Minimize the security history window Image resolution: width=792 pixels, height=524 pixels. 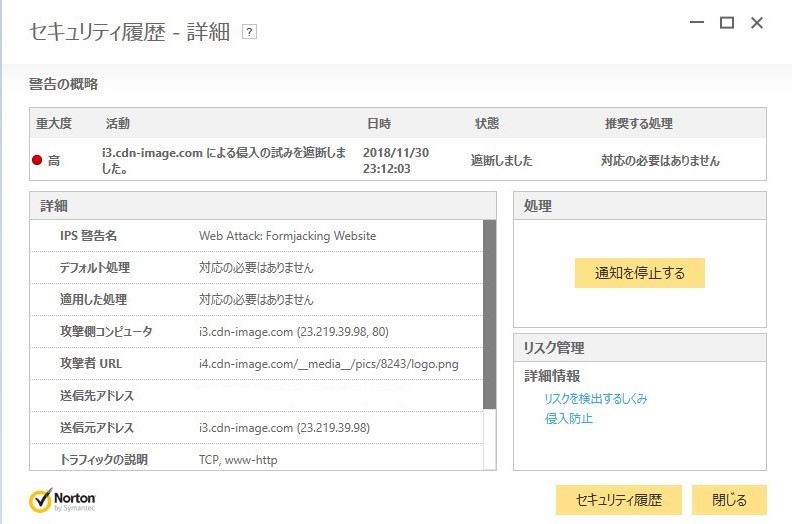click(694, 22)
